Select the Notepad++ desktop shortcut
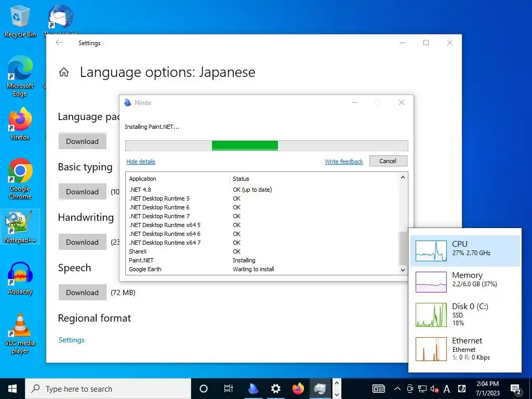 click(20, 227)
